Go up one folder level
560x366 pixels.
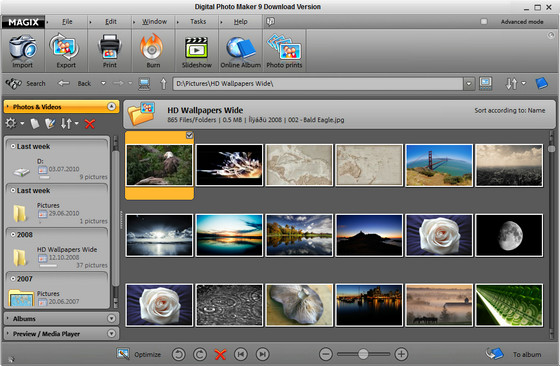(x=163, y=84)
